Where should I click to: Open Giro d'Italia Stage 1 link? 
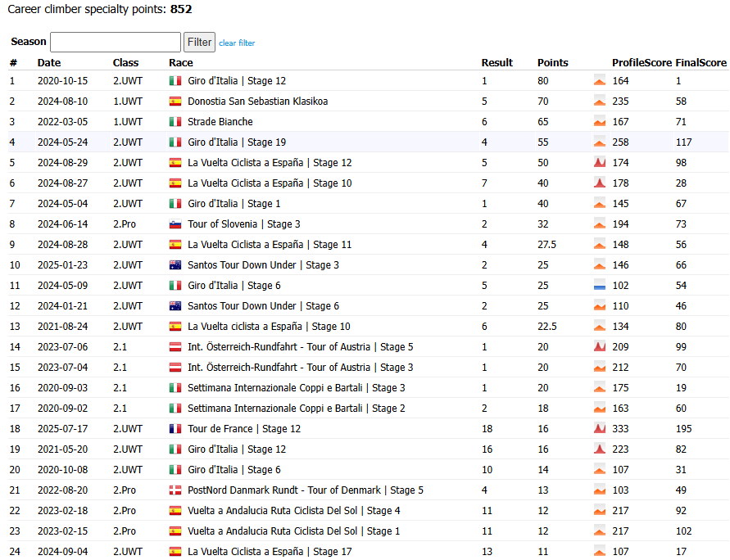[234, 204]
